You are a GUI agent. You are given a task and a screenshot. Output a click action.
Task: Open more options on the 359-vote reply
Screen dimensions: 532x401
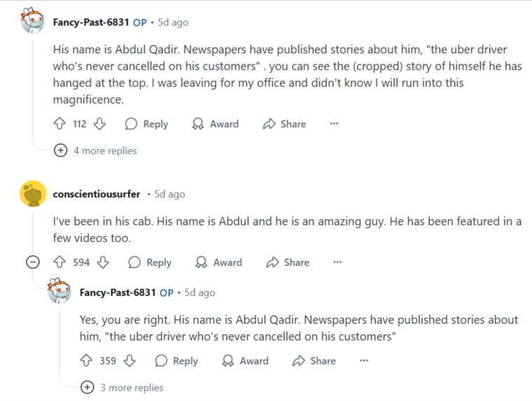364,360
